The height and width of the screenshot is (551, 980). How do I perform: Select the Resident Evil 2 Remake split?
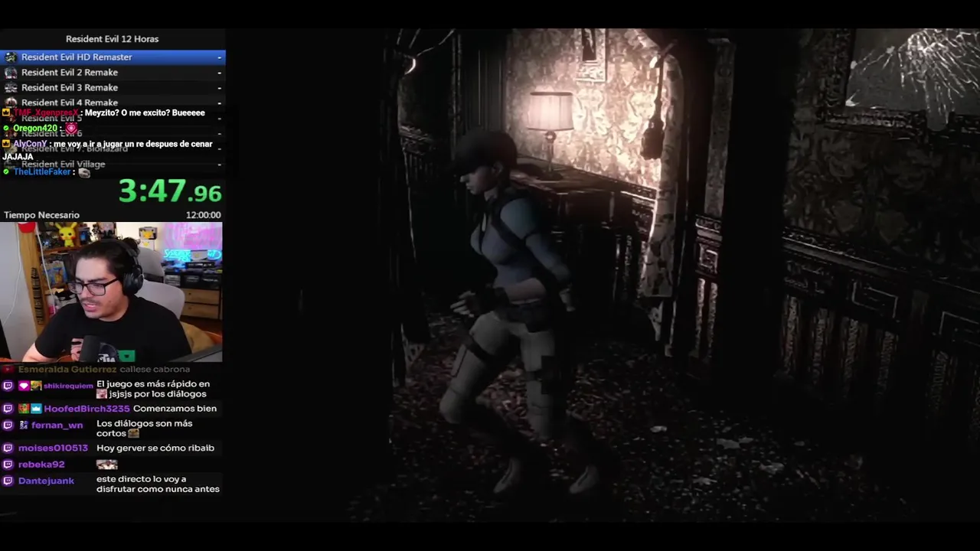coord(113,73)
